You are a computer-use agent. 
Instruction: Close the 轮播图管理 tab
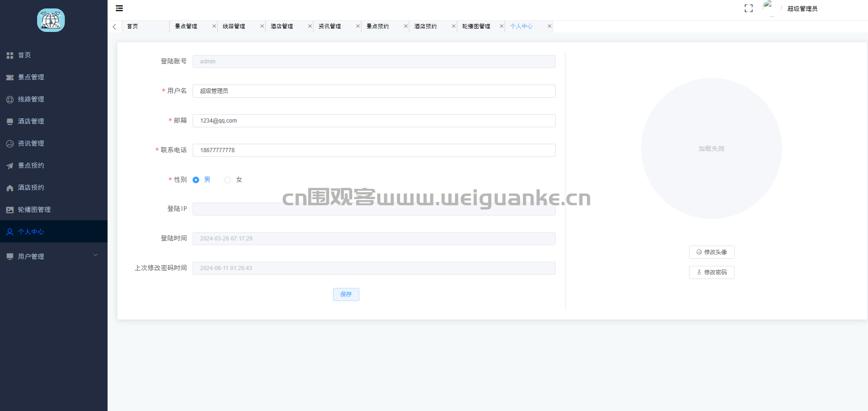coord(501,26)
